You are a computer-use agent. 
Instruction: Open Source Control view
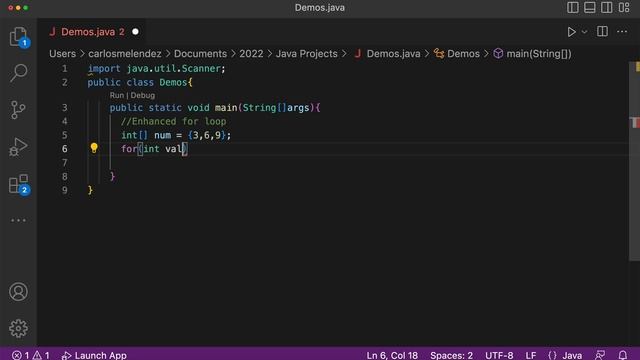point(18,110)
